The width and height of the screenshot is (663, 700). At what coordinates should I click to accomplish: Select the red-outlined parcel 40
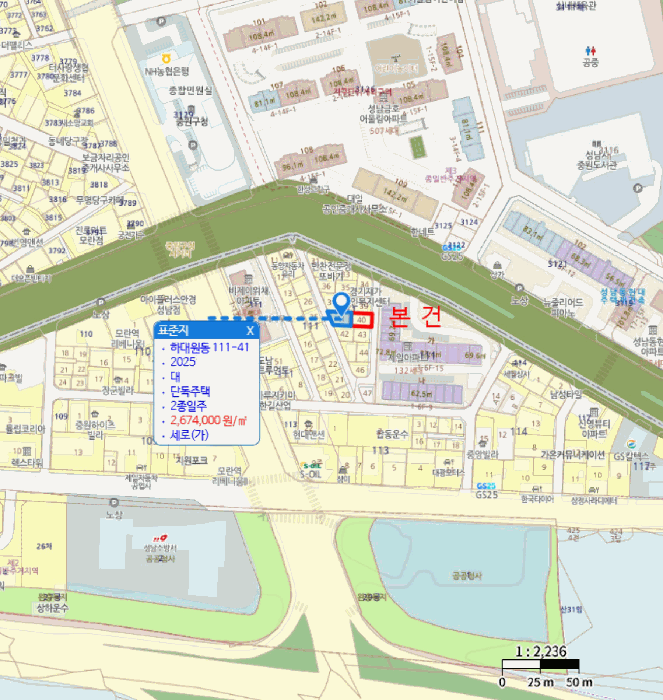362,320
